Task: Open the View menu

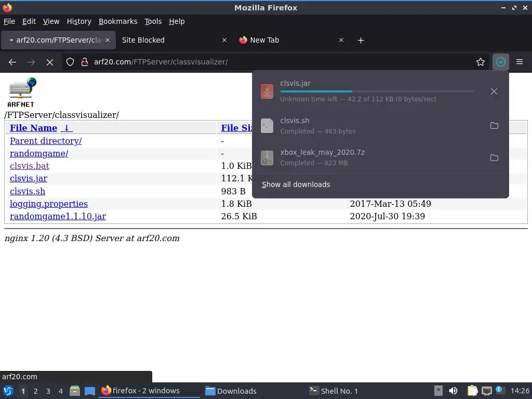Action: pyautogui.click(x=51, y=21)
